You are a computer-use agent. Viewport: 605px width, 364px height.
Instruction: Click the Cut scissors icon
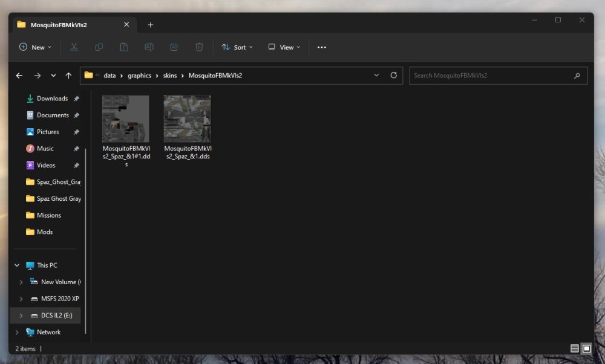pos(74,47)
